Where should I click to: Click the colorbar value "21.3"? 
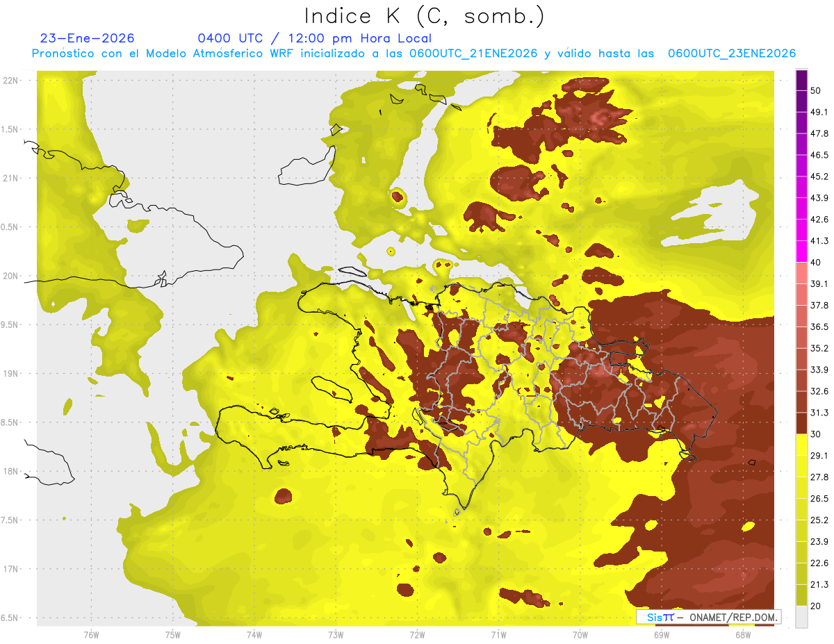point(819,584)
